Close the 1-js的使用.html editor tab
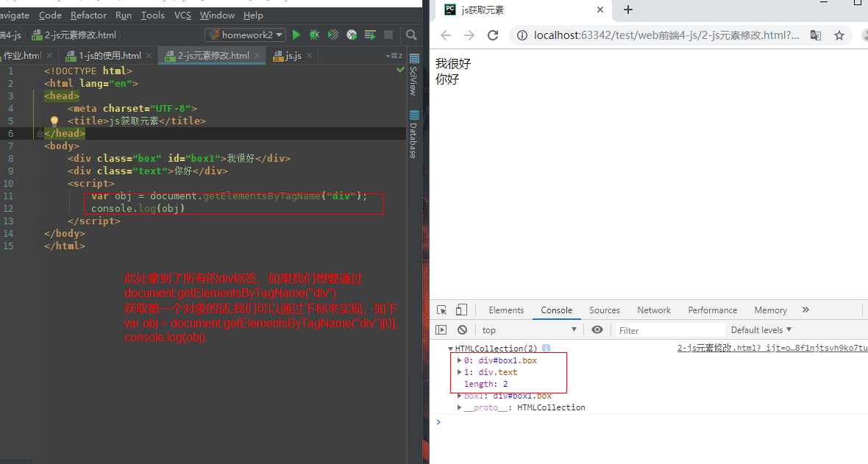The width and height of the screenshot is (868, 464). tap(149, 55)
